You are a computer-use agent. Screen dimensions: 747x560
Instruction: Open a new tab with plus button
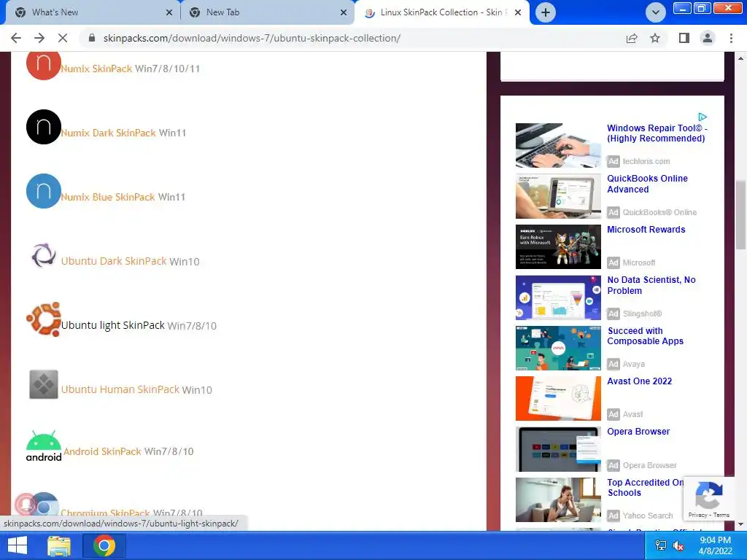click(x=546, y=12)
